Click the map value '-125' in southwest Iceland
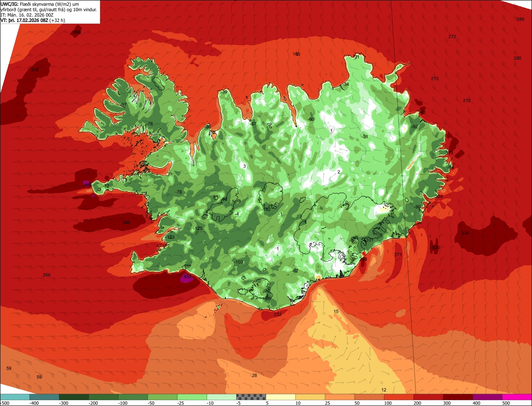Viewport: 532px width, 406px height. [198, 228]
